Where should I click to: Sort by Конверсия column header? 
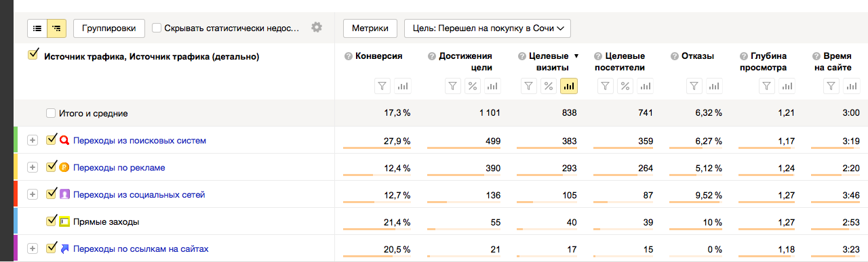(379, 56)
